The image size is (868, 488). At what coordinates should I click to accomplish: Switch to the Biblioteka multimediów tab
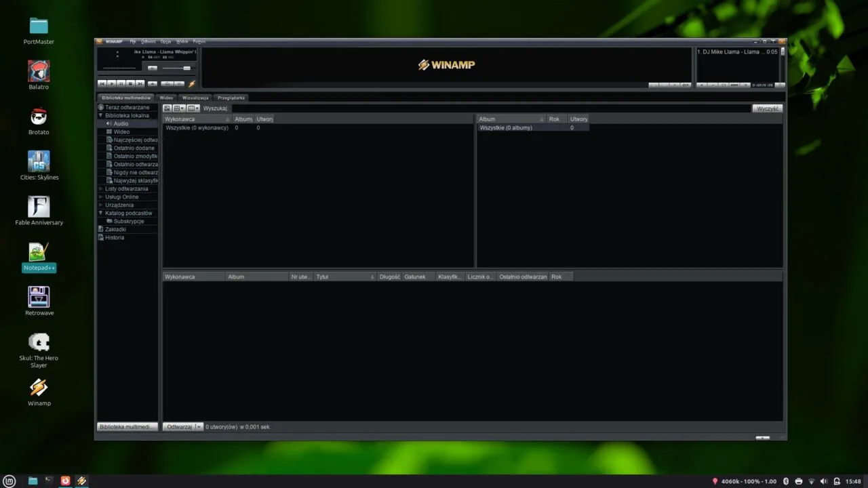pyautogui.click(x=125, y=98)
